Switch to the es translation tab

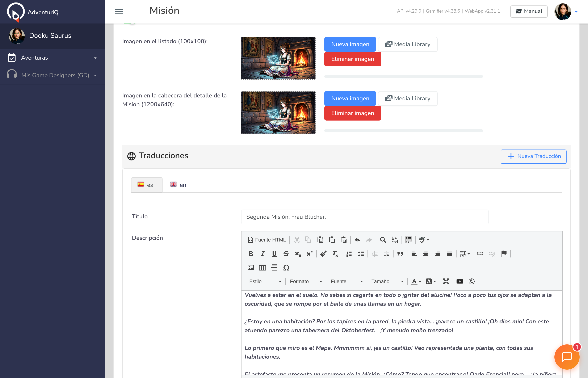(x=147, y=185)
